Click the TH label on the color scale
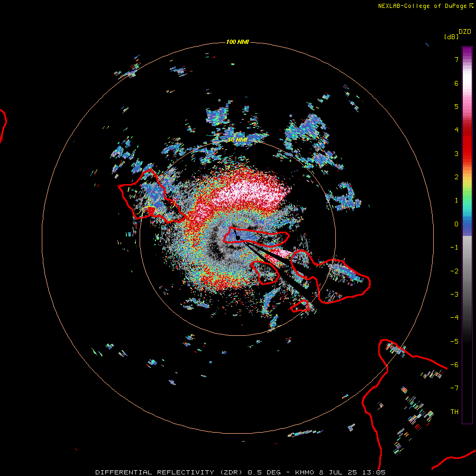The width and height of the screenshot is (476, 476). coord(454,412)
